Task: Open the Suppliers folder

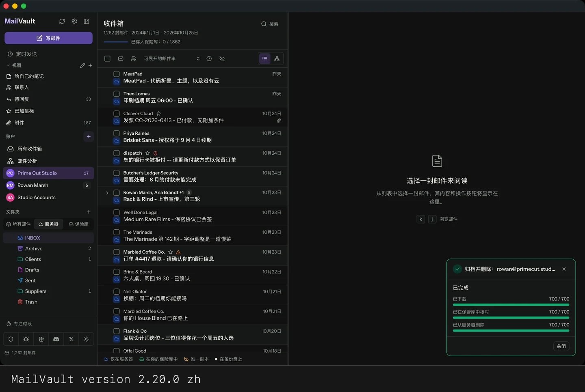Action: click(x=49, y=291)
